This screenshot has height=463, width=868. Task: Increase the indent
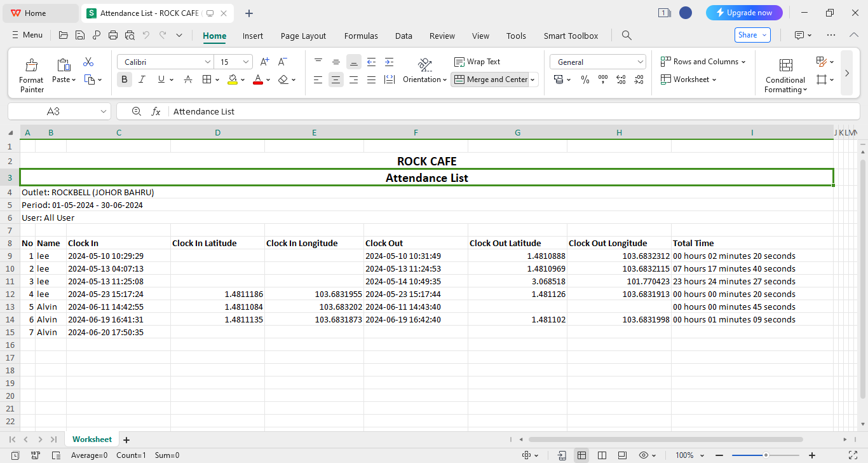390,62
